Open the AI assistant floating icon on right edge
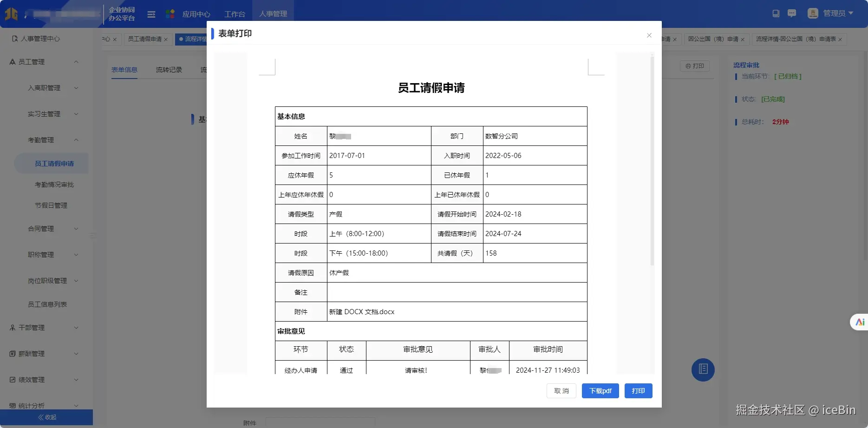Image resolution: width=868 pixels, height=428 pixels. coord(859,322)
